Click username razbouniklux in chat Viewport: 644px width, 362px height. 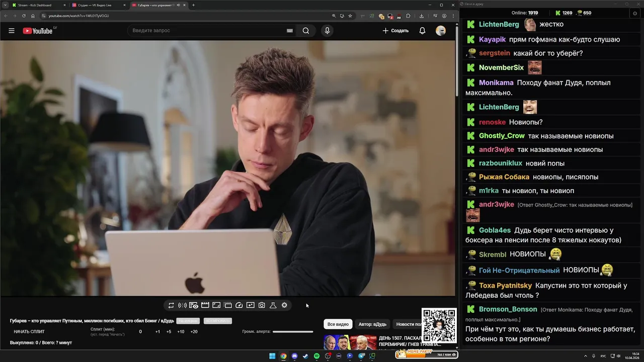pos(501,163)
